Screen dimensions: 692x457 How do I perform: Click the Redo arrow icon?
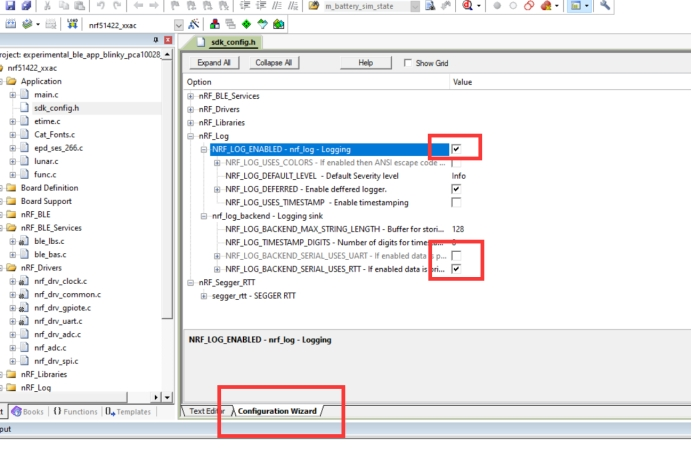tap(117, 5)
